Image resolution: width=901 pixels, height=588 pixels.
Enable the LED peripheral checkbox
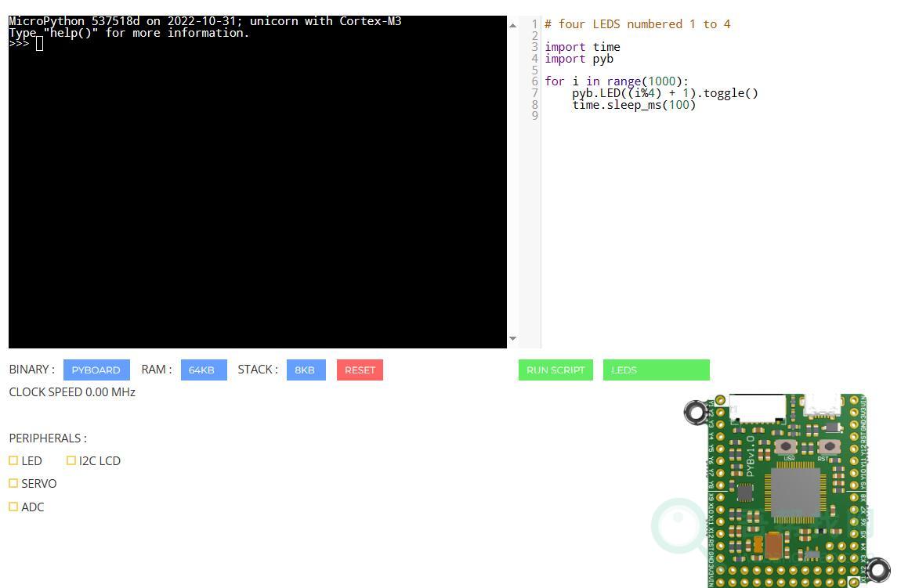(13, 460)
